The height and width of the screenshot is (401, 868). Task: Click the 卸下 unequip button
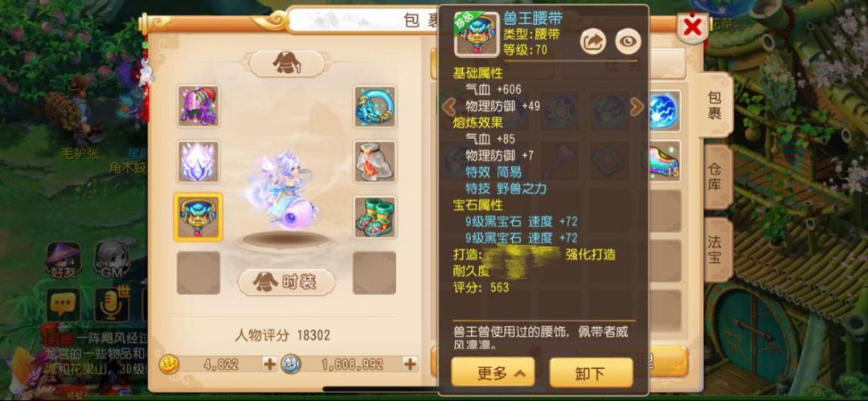(x=591, y=373)
